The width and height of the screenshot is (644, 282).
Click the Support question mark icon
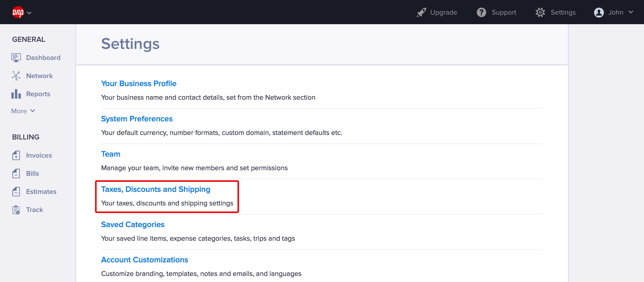(481, 12)
